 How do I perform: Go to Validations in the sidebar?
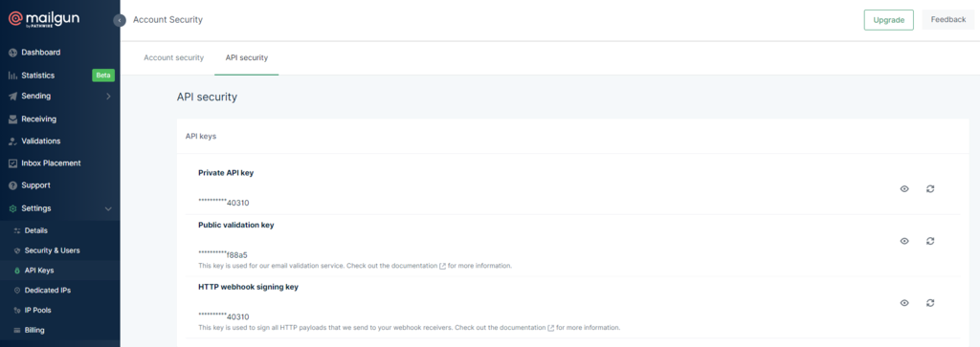click(40, 141)
